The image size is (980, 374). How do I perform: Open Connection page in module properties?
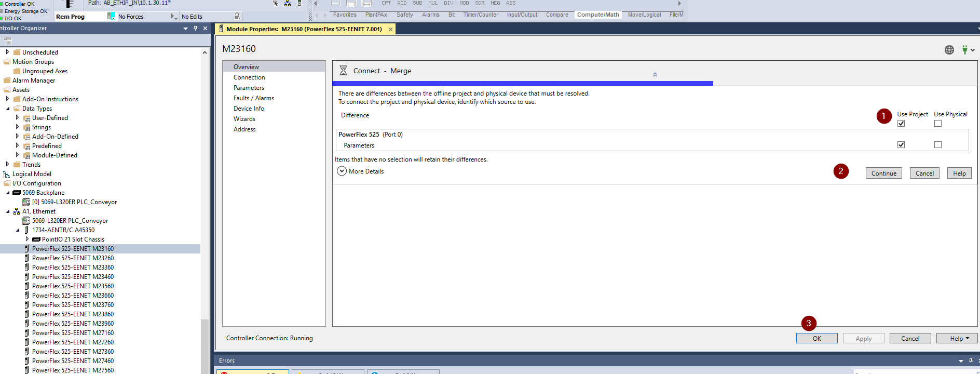pyautogui.click(x=249, y=77)
